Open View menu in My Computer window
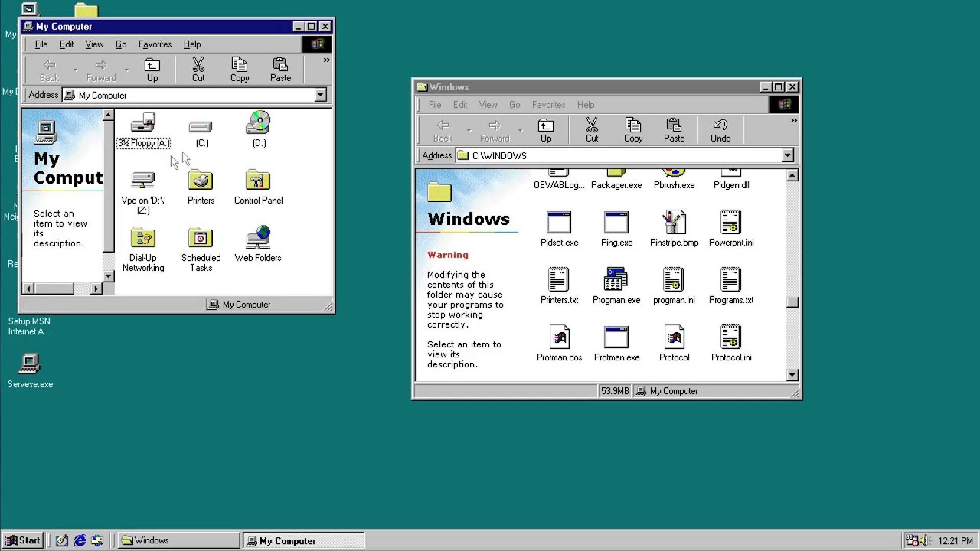980x551 pixels. click(x=94, y=44)
